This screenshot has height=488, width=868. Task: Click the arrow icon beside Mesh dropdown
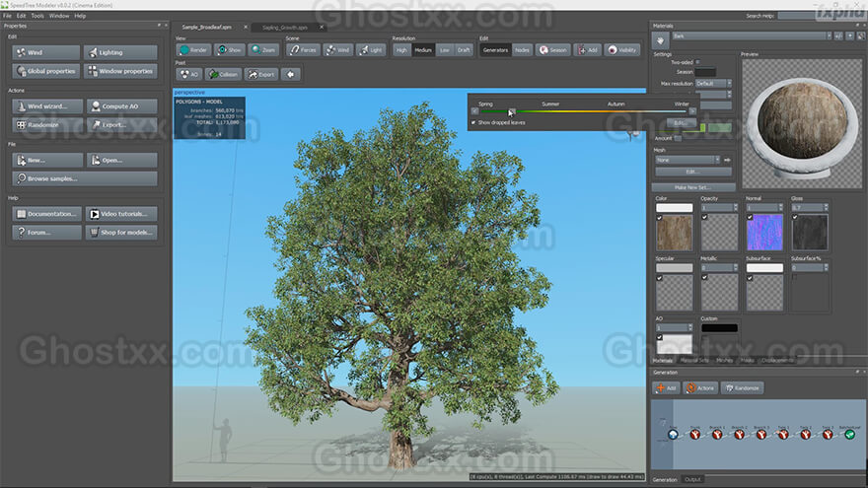pos(727,160)
